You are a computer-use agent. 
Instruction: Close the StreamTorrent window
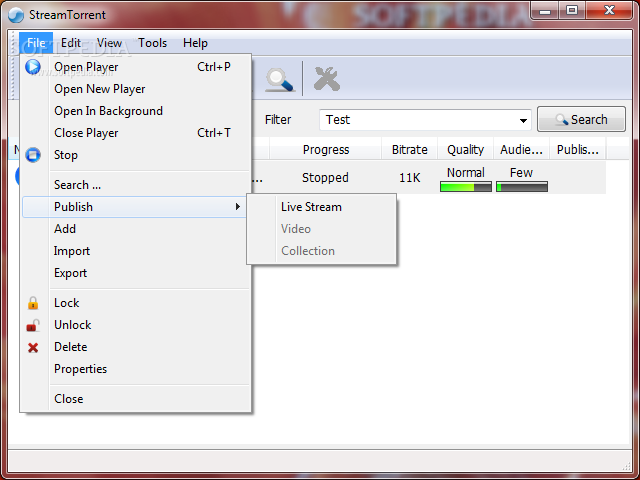click(609, 11)
